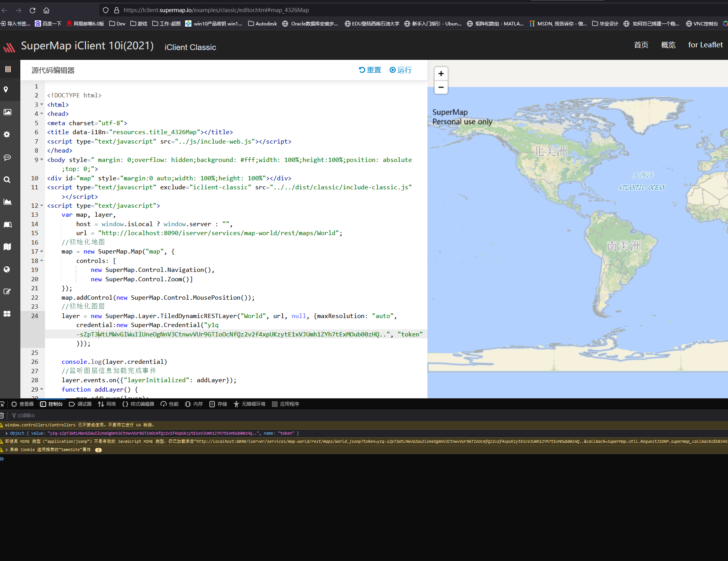Open the 概览 overview link
Screen dimensions: 728x561
click(668, 45)
